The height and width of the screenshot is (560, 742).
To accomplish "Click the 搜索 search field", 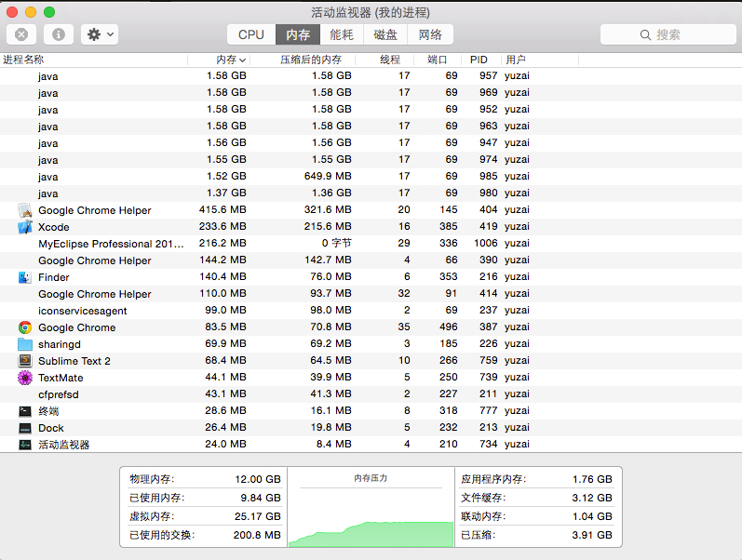I will [668, 34].
